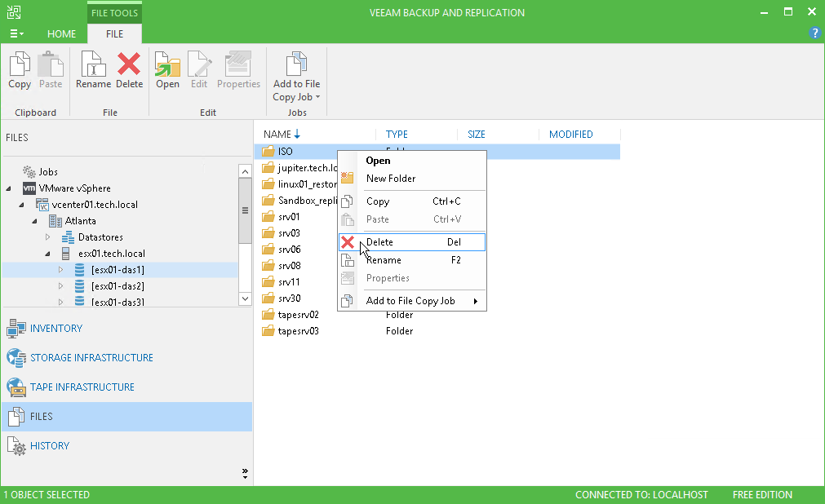Click the Rename ribbon icon
825x504 pixels.
point(93,64)
